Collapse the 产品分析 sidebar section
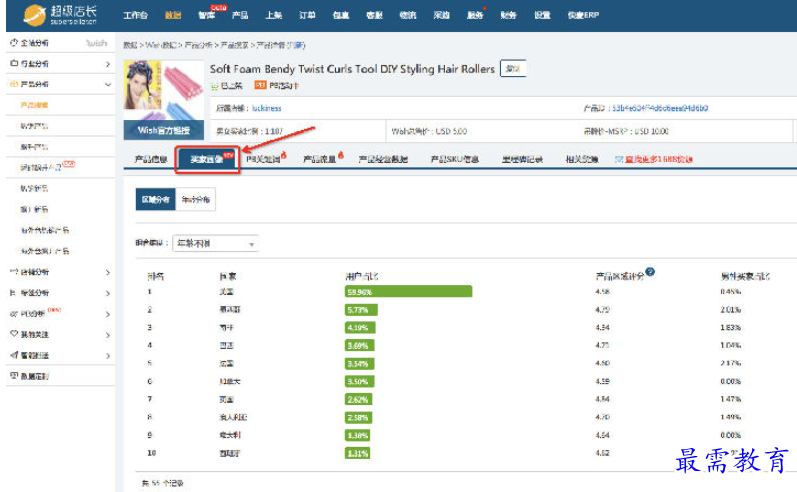Screen dimensions: 797x492 coord(108,84)
